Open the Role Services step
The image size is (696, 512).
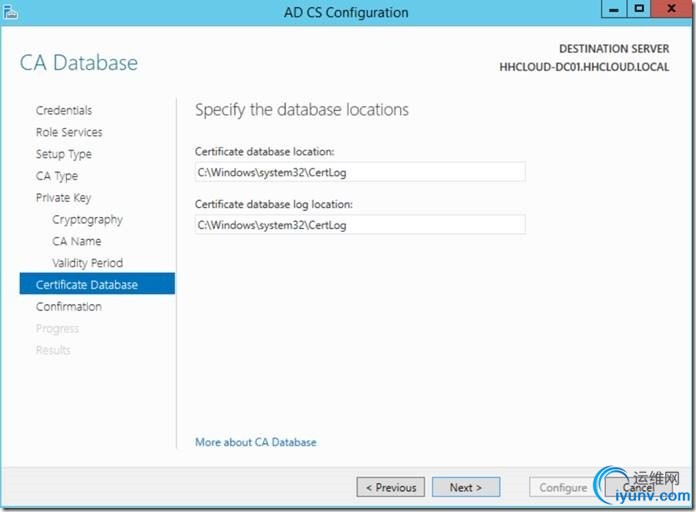(69, 132)
